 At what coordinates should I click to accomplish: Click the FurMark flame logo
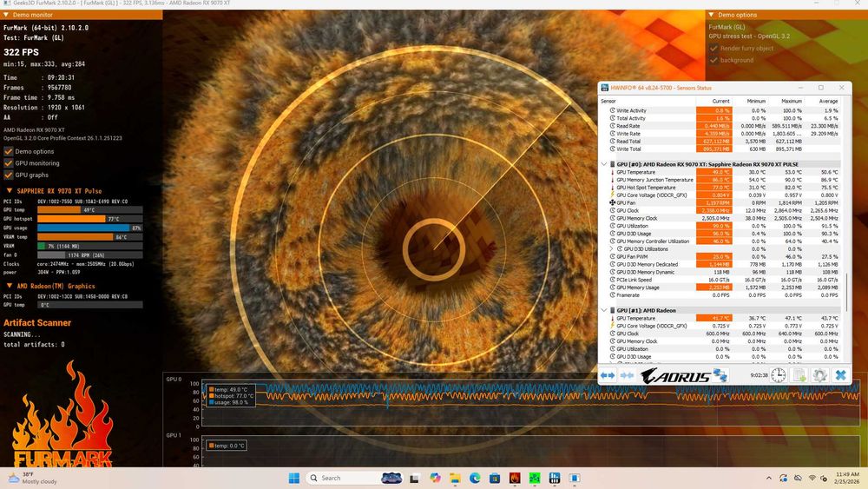pyautogui.click(x=62, y=415)
